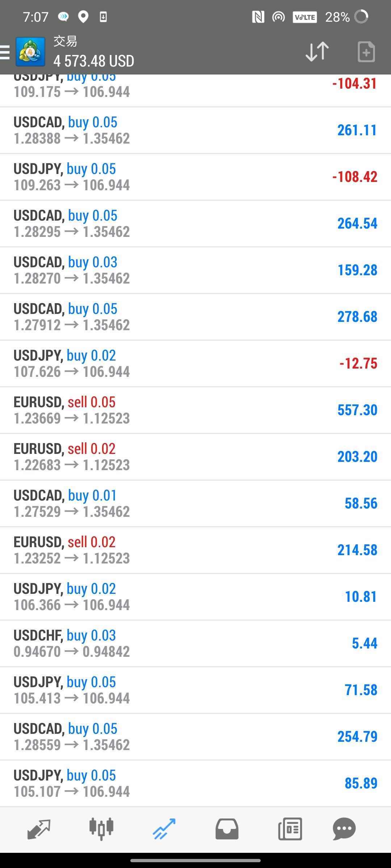This screenshot has width=391, height=868.
Task: Create a new order with plus document icon
Action: pyautogui.click(x=366, y=52)
